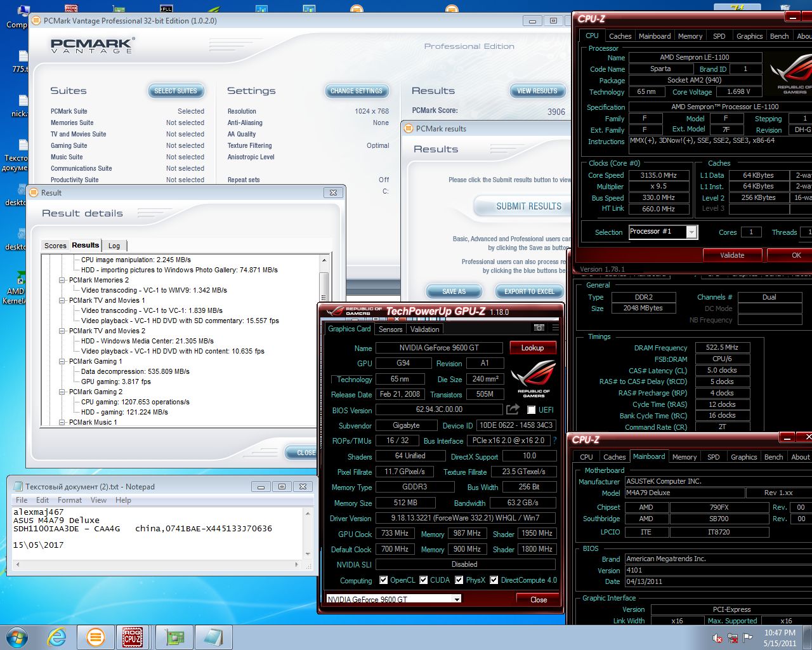Click the taskbar clock showing 10:47 PM

[x=780, y=638]
